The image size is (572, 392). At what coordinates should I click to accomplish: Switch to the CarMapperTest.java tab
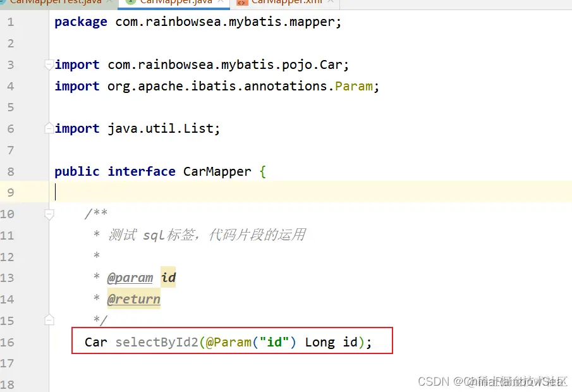click(56, 3)
